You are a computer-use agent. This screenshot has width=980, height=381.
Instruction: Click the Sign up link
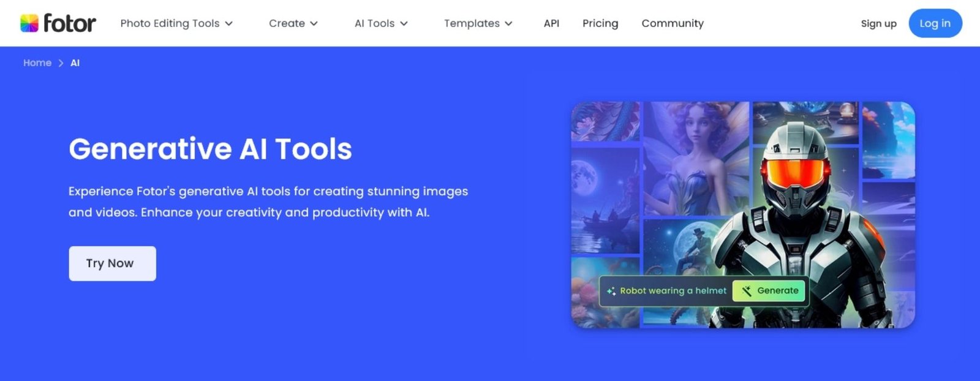pyautogui.click(x=878, y=23)
